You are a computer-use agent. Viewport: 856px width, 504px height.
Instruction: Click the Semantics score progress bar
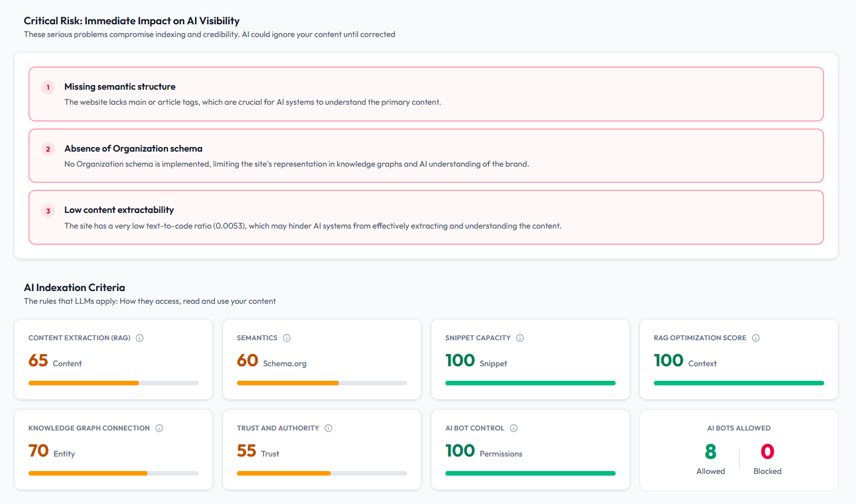322,383
